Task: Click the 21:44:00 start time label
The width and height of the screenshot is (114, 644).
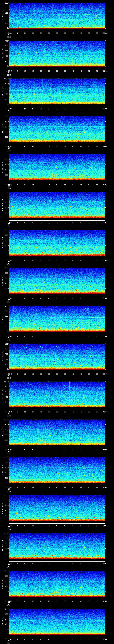Action: click(x=9, y=601)
